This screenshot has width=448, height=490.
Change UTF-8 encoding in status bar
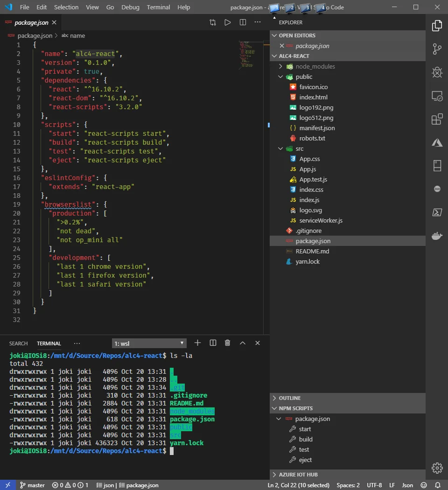tap(374, 485)
